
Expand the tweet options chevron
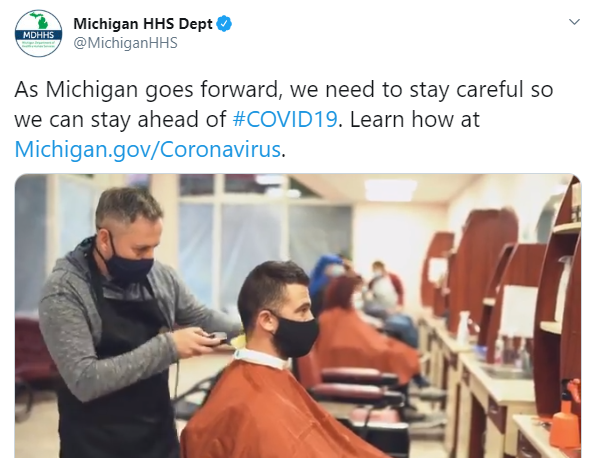tap(574, 22)
